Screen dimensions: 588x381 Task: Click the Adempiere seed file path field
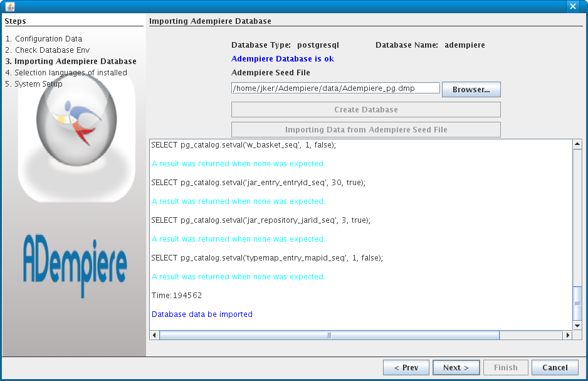tap(335, 89)
